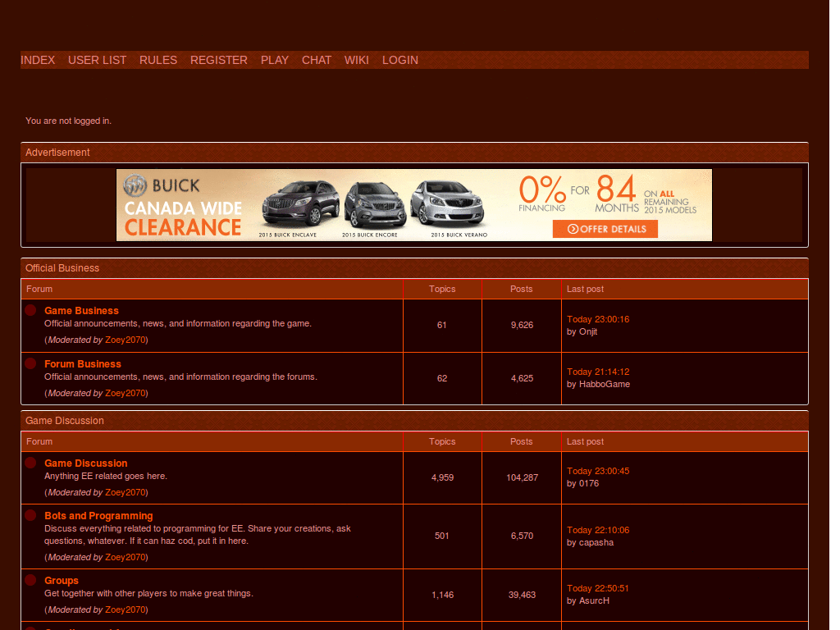840x630 pixels.
Task: Open the RULES page from the navbar
Action: pos(157,60)
